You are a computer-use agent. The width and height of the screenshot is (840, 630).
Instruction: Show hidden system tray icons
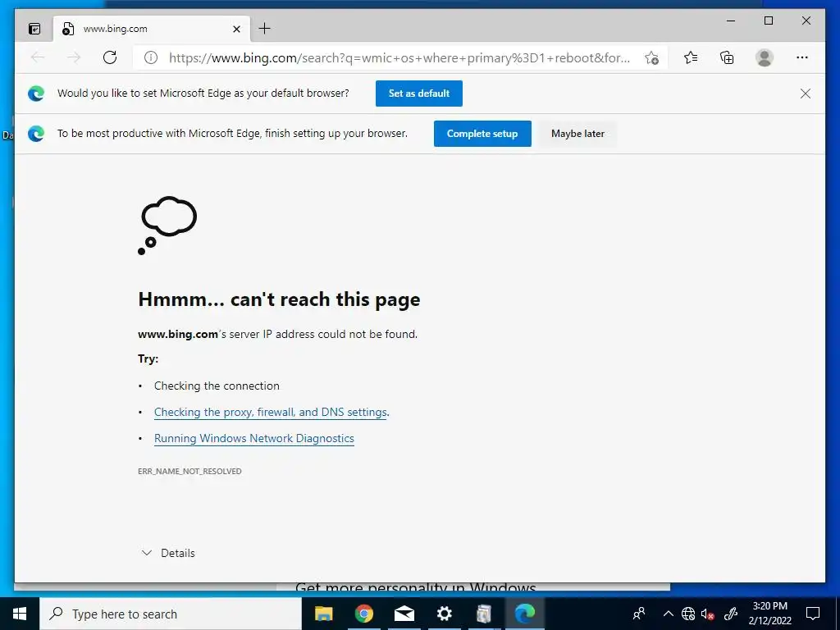point(668,614)
